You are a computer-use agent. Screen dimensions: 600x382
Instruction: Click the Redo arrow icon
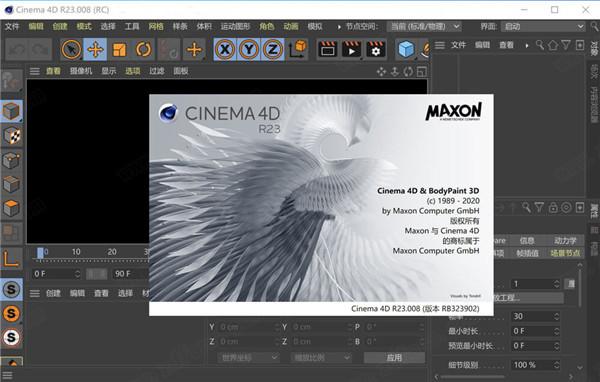[41, 49]
